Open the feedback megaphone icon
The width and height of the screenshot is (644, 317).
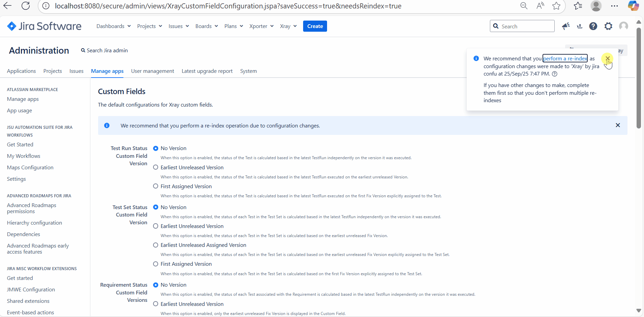pos(566,26)
